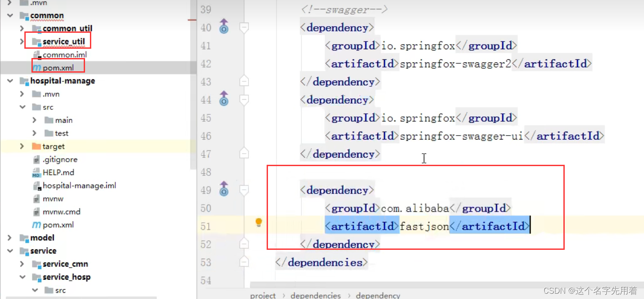Click the mvnw file icon

tap(37, 199)
